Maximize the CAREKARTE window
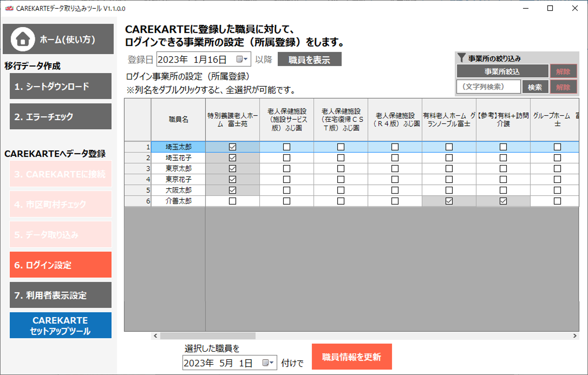This screenshot has width=588, height=375. [550, 9]
